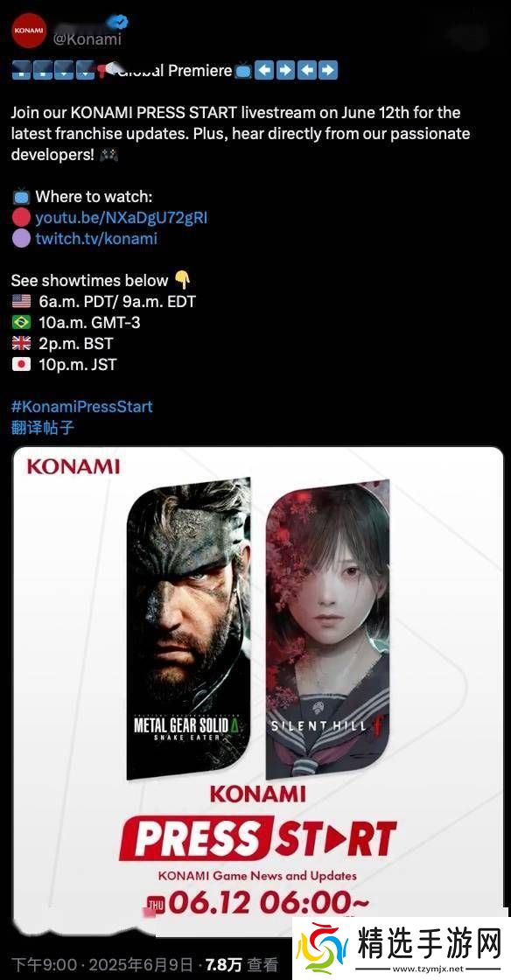The width and height of the screenshot is (511, 980).
Task: Click the pointing-down hand emoji
Action: (x=182, y=279)
